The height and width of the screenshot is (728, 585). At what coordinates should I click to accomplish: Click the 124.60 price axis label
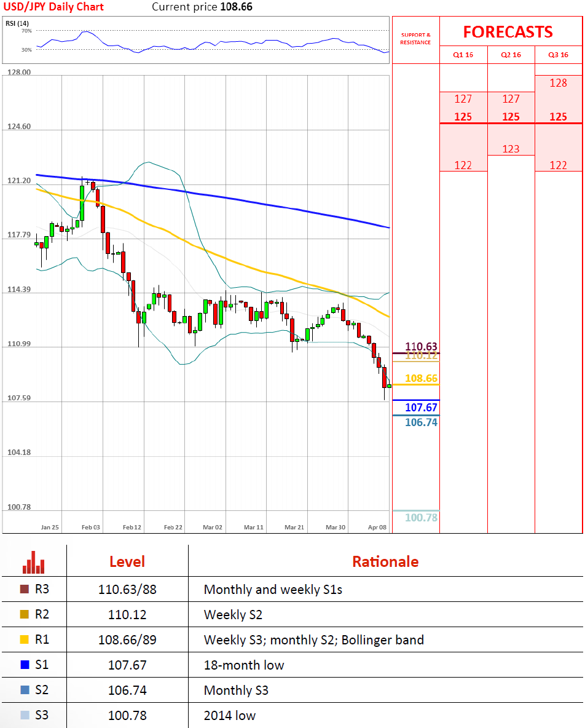[x=19, y=126]
